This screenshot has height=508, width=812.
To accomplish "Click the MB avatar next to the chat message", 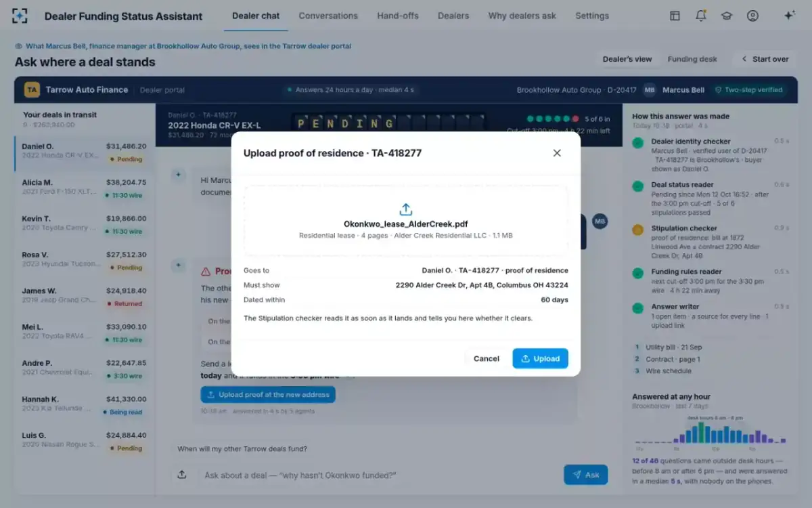I will pos(600,221).
